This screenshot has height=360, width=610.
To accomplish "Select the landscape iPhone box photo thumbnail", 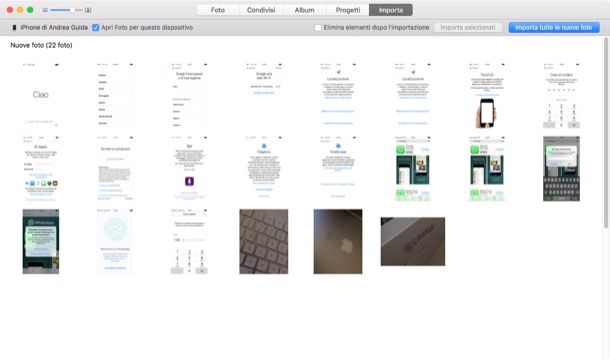I will pos(413,242).
